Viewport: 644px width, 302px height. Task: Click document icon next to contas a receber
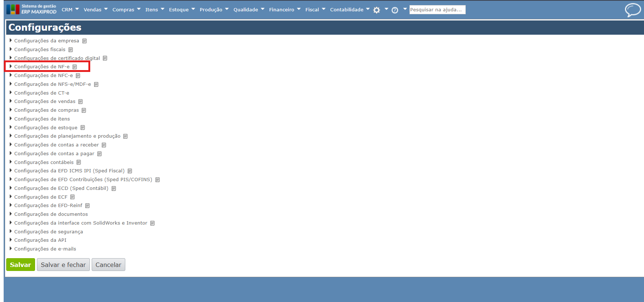(104, 145)
